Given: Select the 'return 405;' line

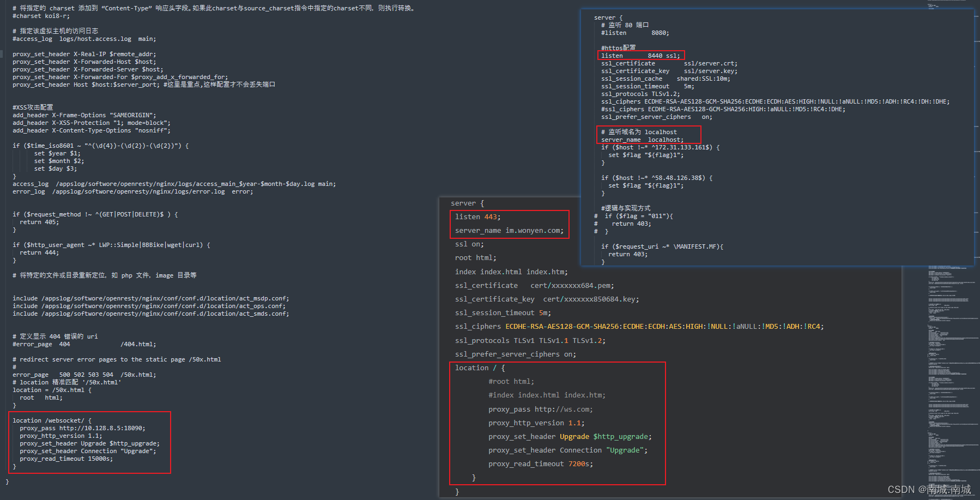Looking at the screenshot, I should 39,222.
